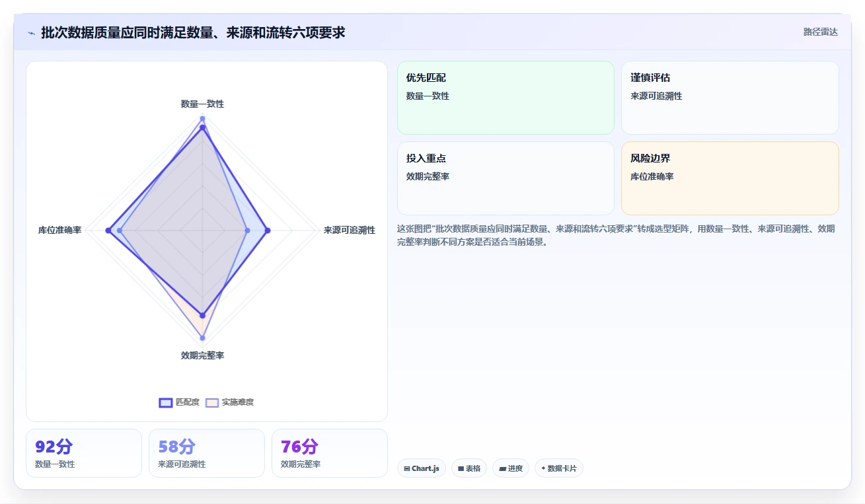
Task: Click the 路径雷达 label in header
Action: pos(820,32)
